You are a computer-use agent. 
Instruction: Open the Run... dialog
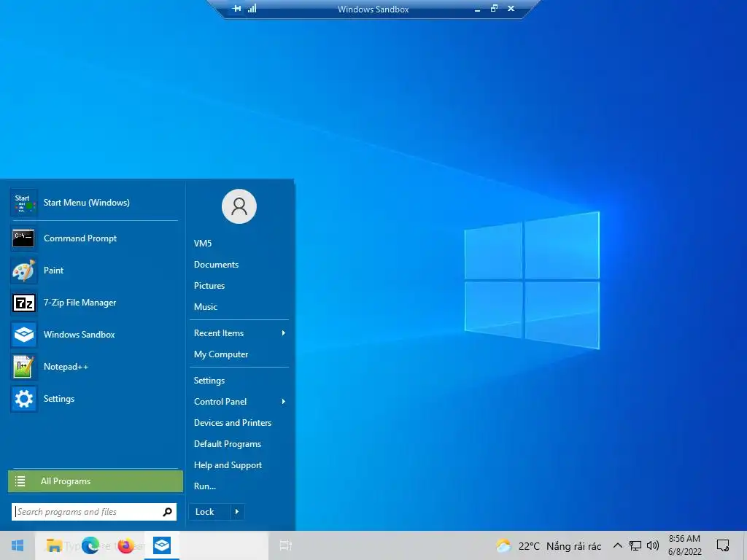[205, 486]
